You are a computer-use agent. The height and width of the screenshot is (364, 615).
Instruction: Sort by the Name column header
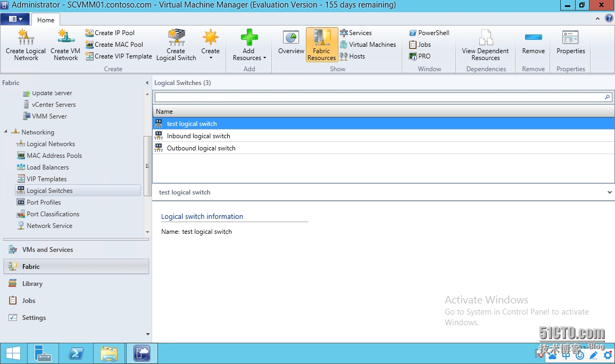pos(383,111)
